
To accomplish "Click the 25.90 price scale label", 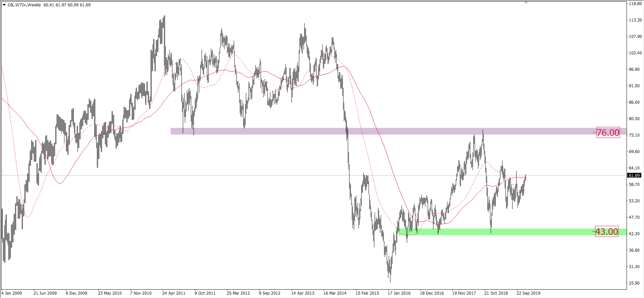I will pos(634,283).
